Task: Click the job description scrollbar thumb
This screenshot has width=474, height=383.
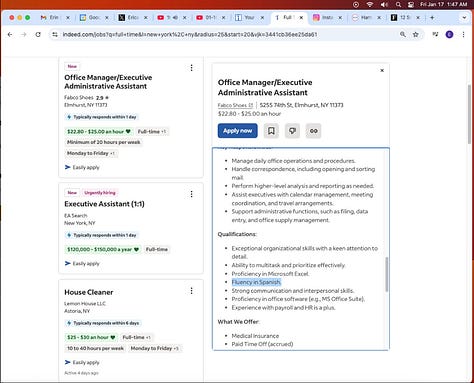Action: 387,274
